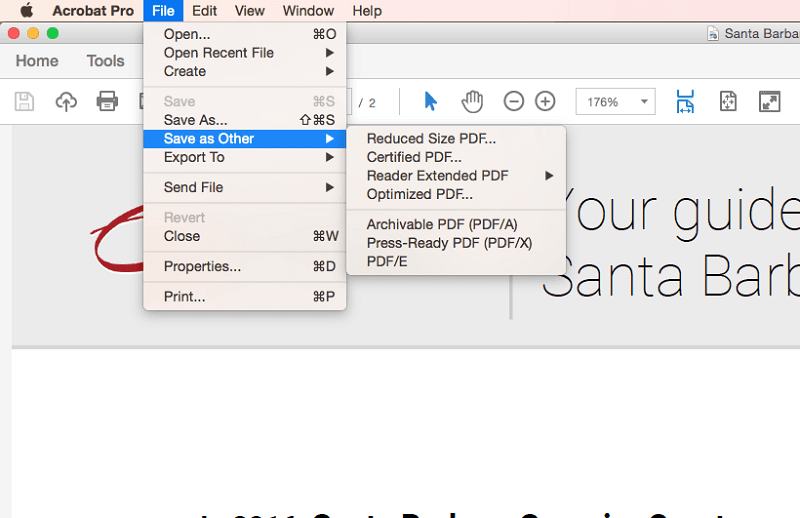Open the 176% zoom level dropdown
Image resolution: width=800 pixels, height=518 pixels.
click(645, 102)
